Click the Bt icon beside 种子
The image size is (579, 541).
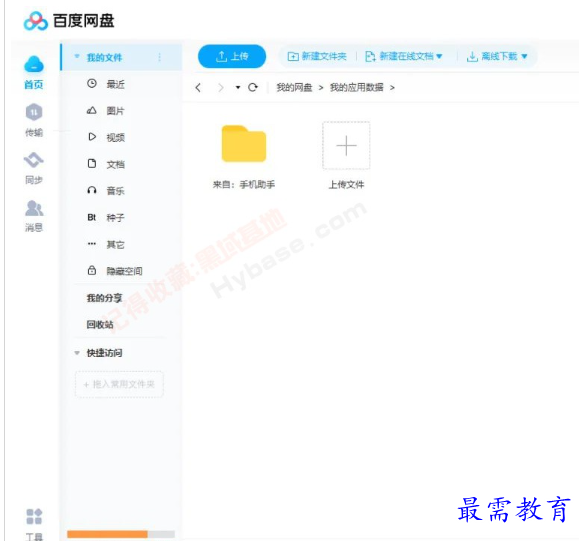tap(92, 217)
